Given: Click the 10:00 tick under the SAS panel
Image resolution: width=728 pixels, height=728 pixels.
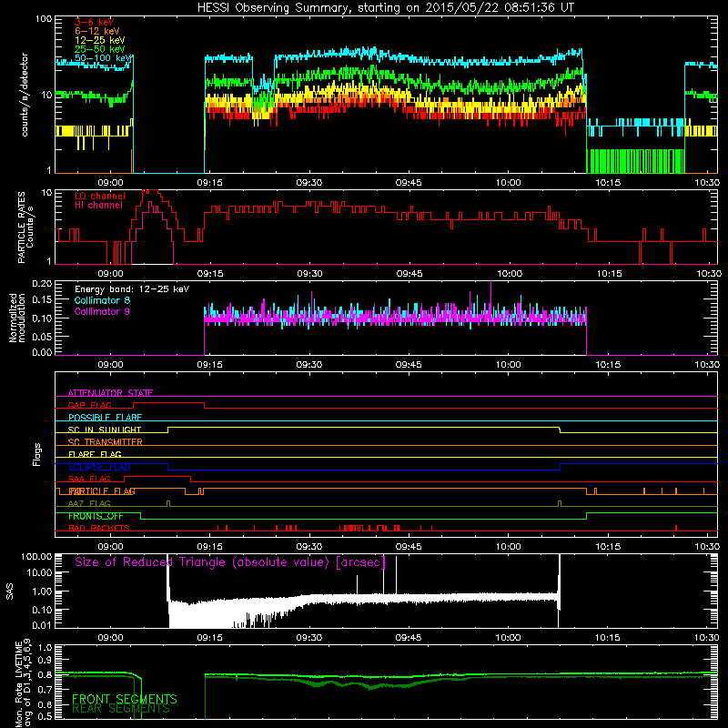Looking at the screenshot, I should 508,638.
